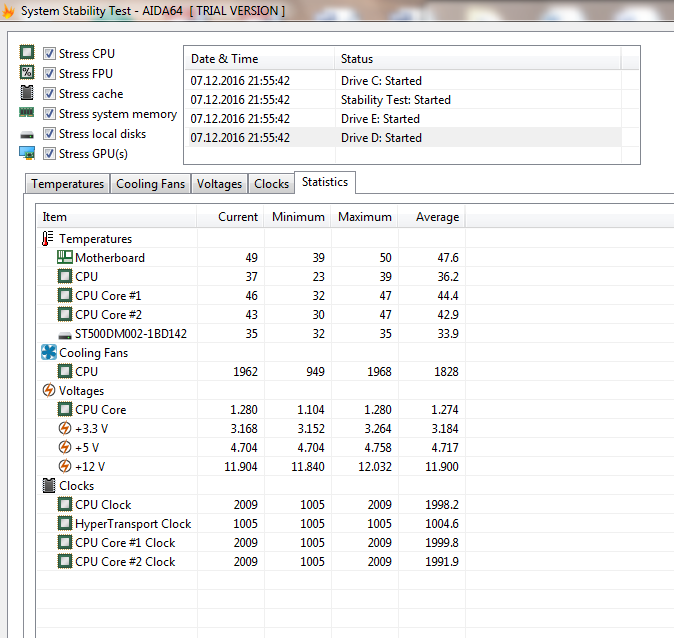Switch to the Temperatures tab
This screenshot has height=638, width=681.
click(68, 184)
